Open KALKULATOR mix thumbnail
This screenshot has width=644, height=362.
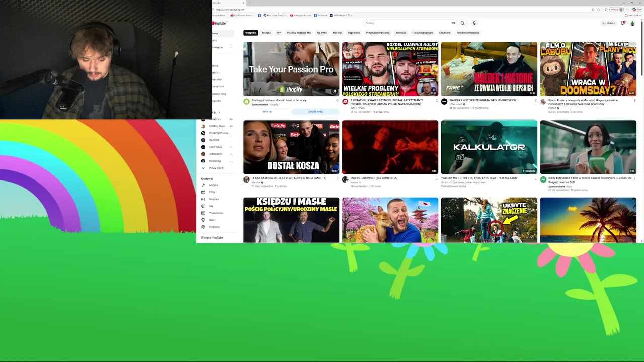[489, 147]
